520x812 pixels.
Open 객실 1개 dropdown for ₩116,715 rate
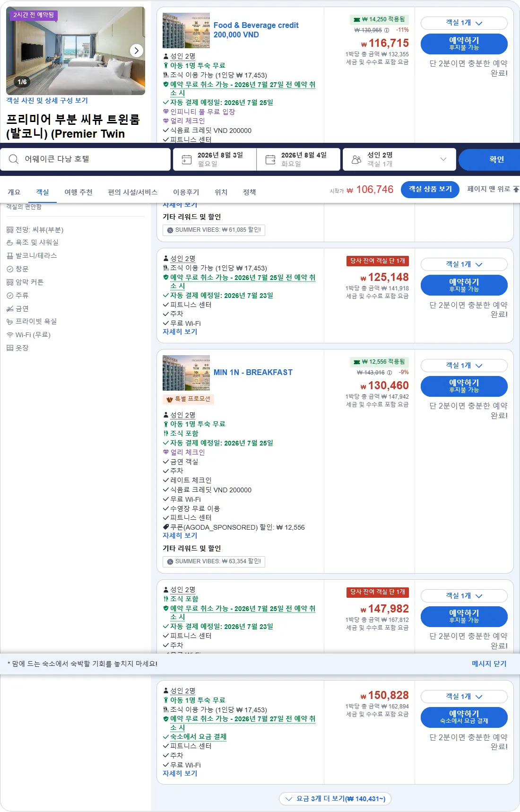(x=464, y=23)
